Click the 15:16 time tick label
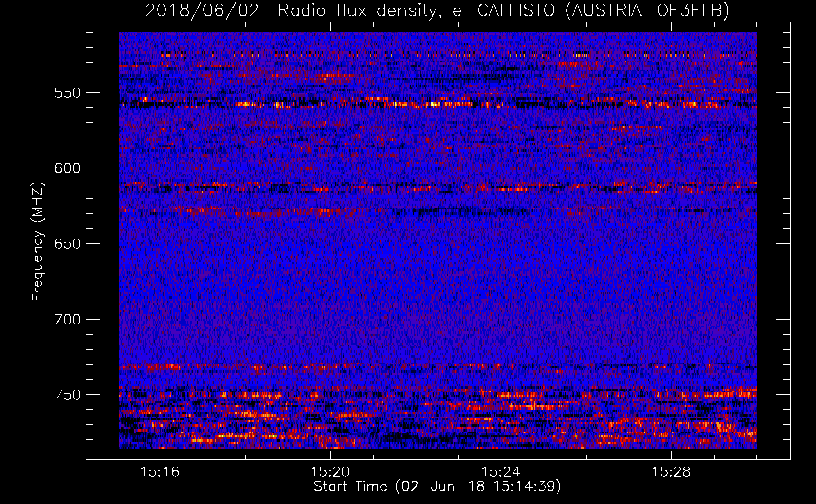This screenshot has width=816, height=504. 160,472
